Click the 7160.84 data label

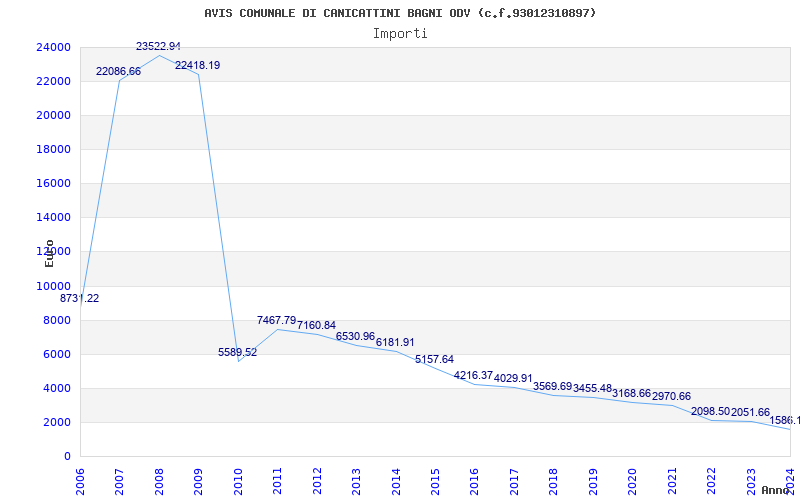316,326
